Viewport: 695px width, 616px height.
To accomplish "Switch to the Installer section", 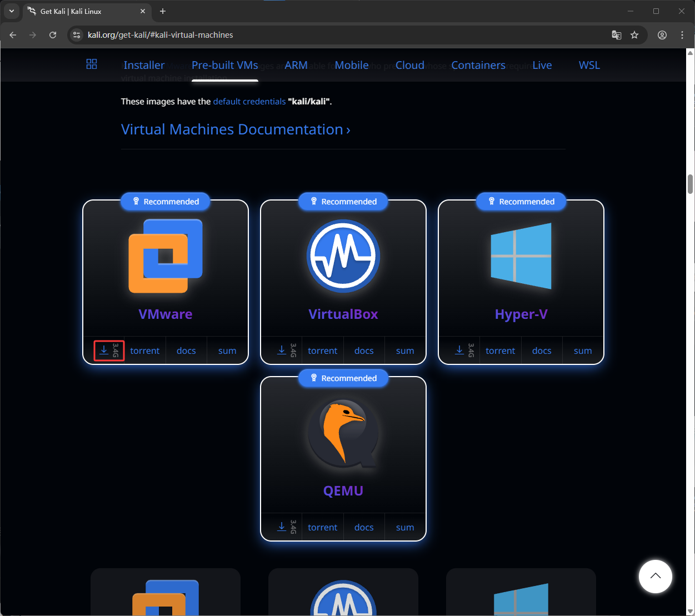I will [x=144, y=65].
